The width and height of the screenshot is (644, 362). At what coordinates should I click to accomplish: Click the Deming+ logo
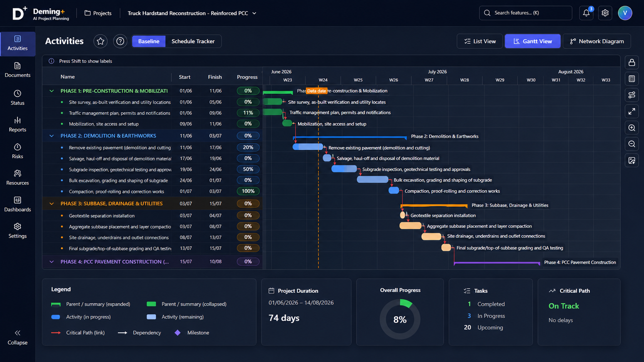[40, 13]
